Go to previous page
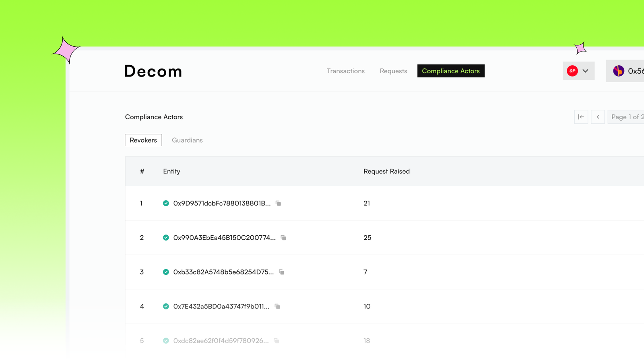The width and height of the screenshot is (644, 361). click(x=598, y=117)
